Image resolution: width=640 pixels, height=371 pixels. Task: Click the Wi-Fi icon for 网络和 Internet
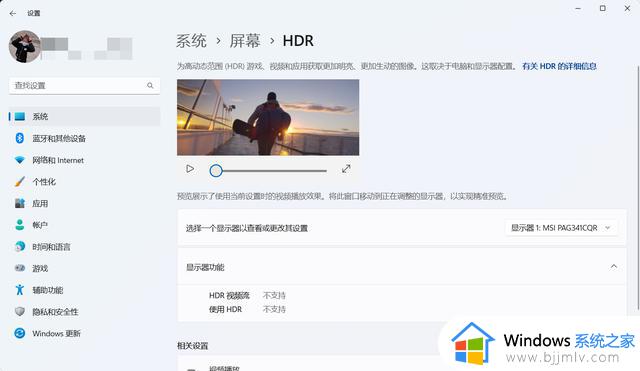point(20,160)
